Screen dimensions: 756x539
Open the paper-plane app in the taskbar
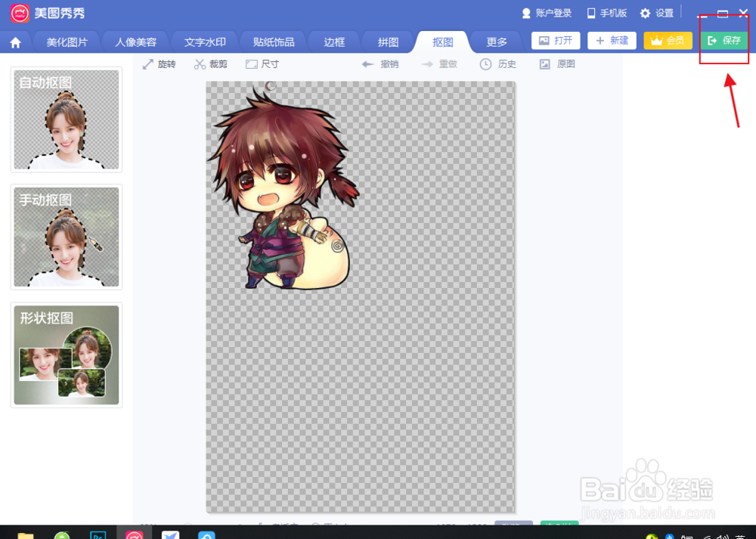pyautogui.click(x=170, y=535)
